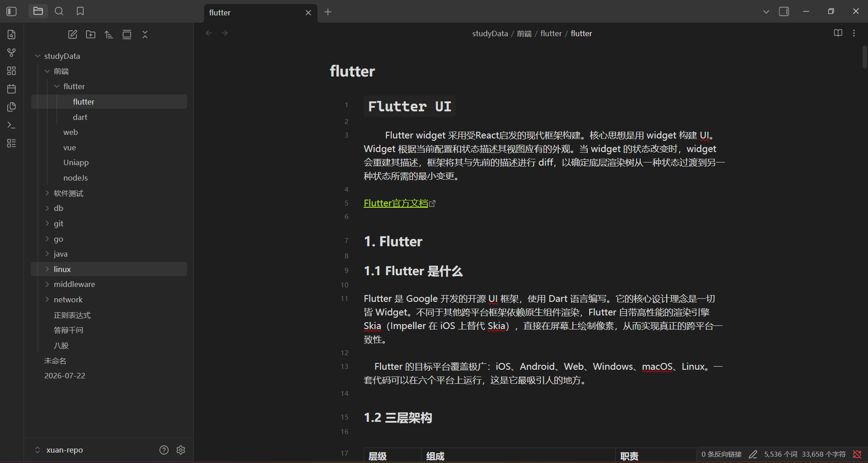The image size is (868, 463).
Task: Collapse the studyData folder
Action: pyautogui.click(x=38, y=56)
